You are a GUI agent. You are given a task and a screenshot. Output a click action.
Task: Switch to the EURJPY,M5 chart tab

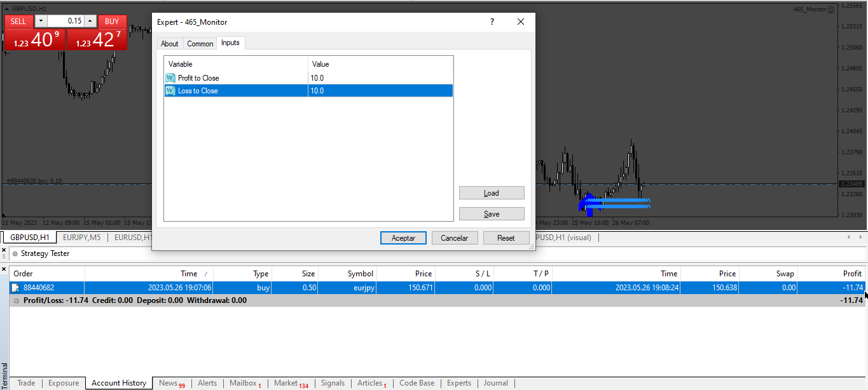[x=81, y=238]
